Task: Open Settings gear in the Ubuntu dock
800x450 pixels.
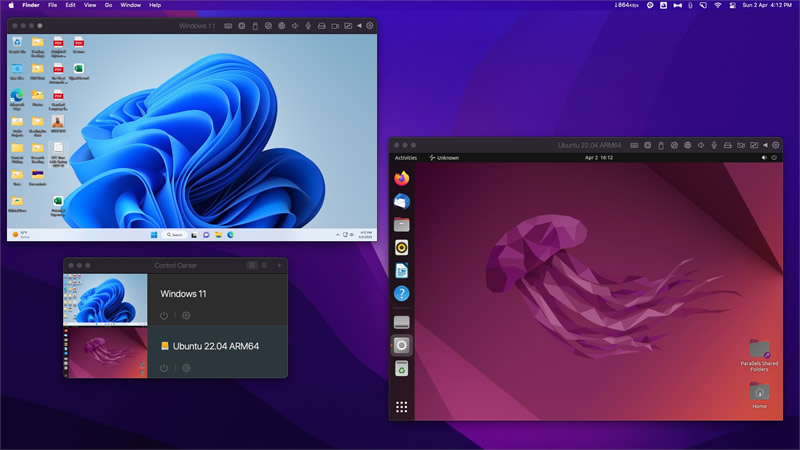Action: (402, 345)
